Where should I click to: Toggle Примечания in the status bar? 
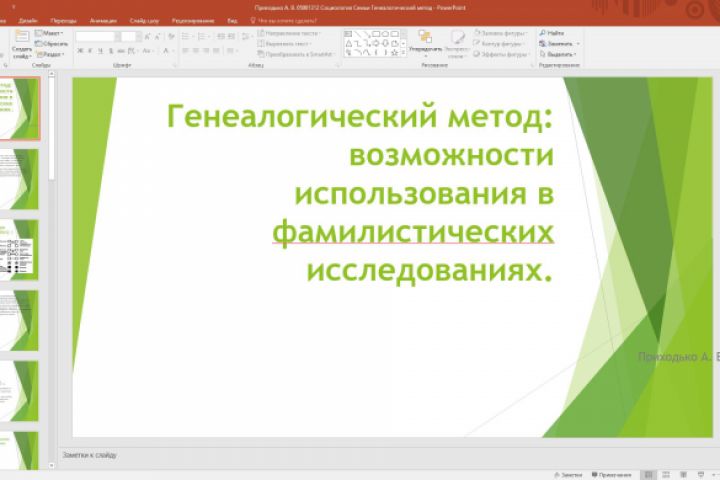click(x=611, y=475)
